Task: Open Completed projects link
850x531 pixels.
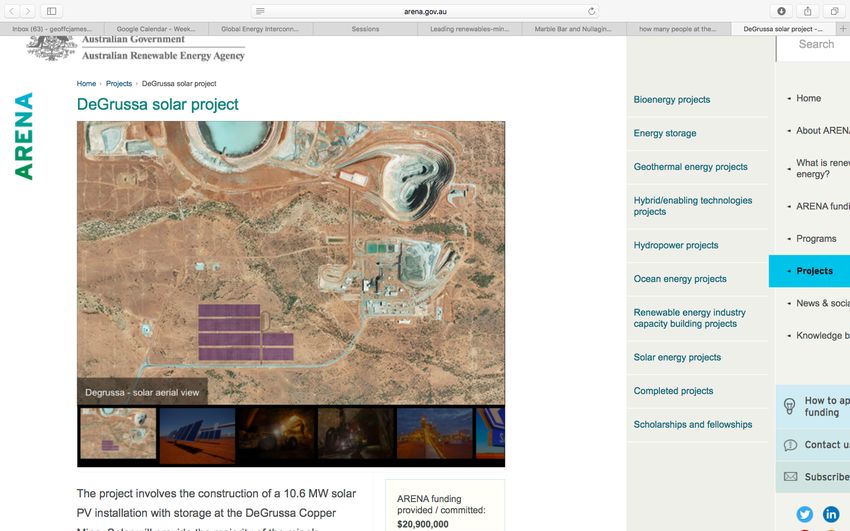Action: pyautogui.click(x=673, y=391)
